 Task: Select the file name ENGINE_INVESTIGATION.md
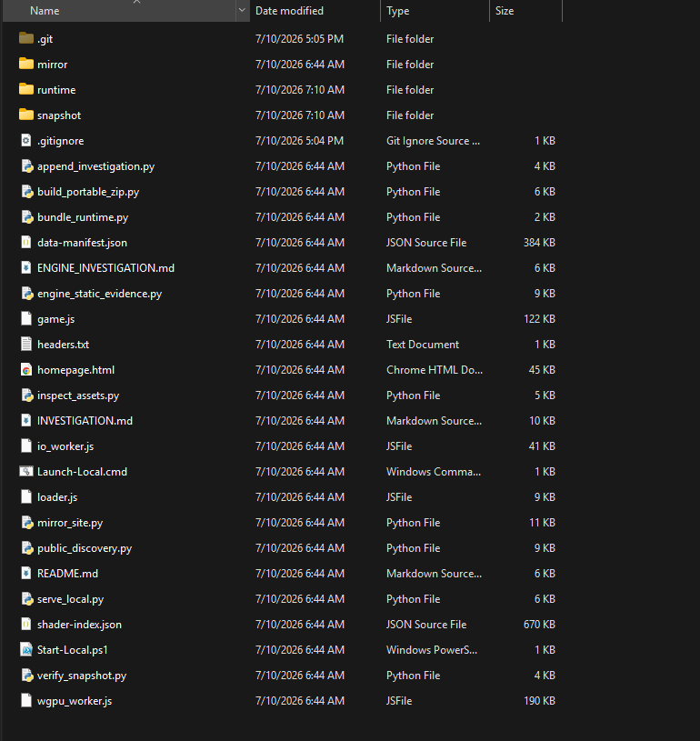(x=105, y=268)
